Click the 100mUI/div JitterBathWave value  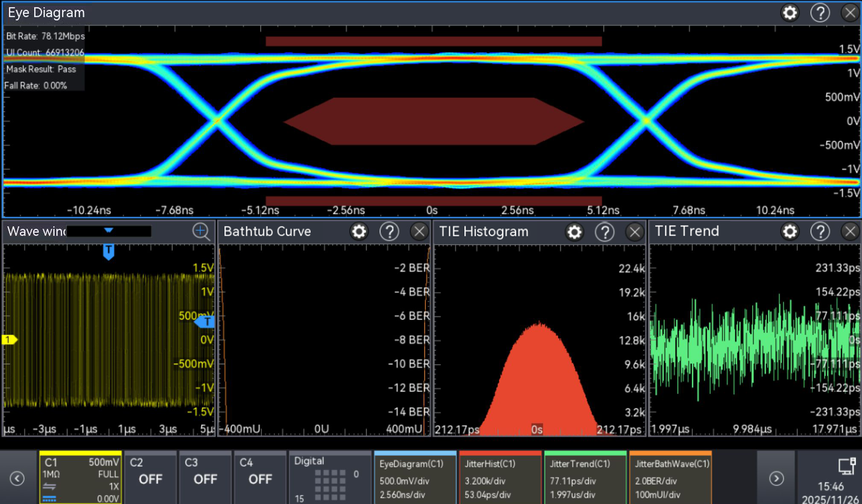[658, 495]
